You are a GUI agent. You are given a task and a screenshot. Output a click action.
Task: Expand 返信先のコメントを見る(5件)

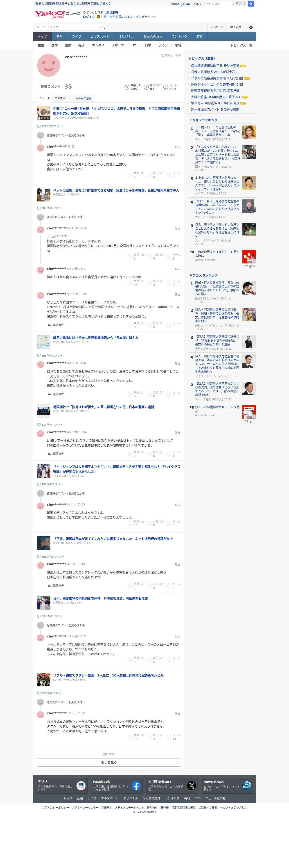point(65,217)
